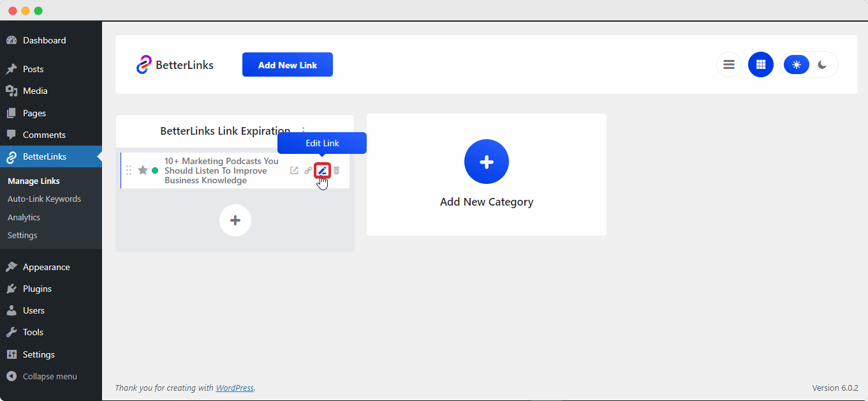Select the grid view layout icon
Screen dimensions: 868x401
click(760, 64)
